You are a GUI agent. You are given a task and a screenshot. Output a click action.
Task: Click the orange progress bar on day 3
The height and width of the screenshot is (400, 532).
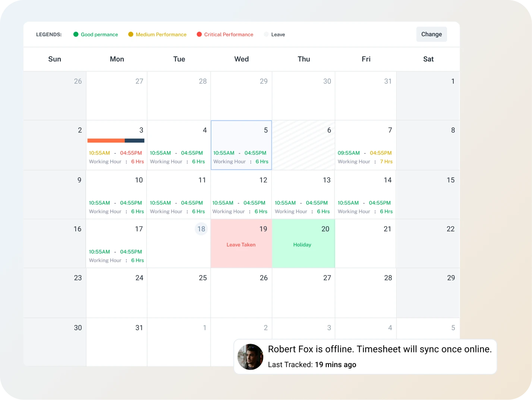(x=106, y=141)
